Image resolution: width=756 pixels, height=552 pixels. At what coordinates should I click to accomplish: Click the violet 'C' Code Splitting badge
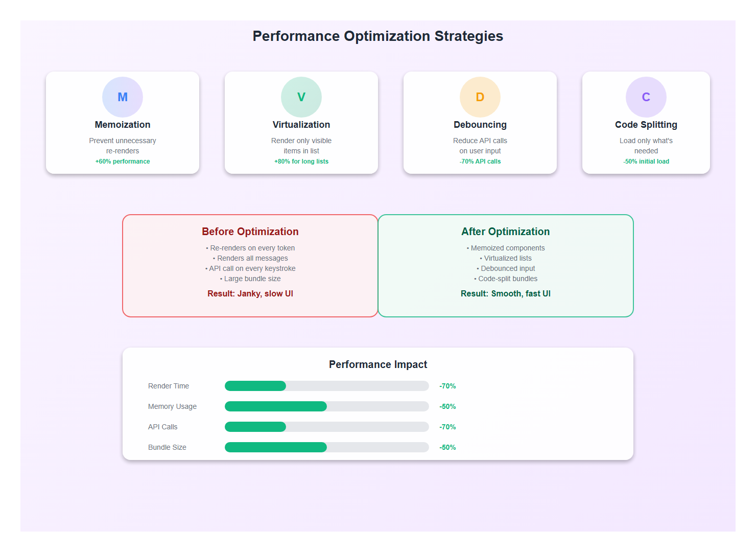click(x=646, y=97)
